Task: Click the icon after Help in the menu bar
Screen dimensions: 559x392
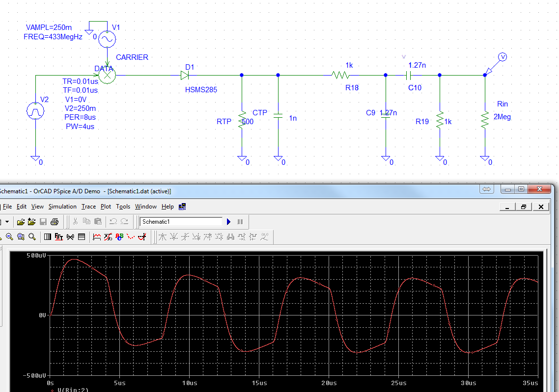Action: (182, 207)
